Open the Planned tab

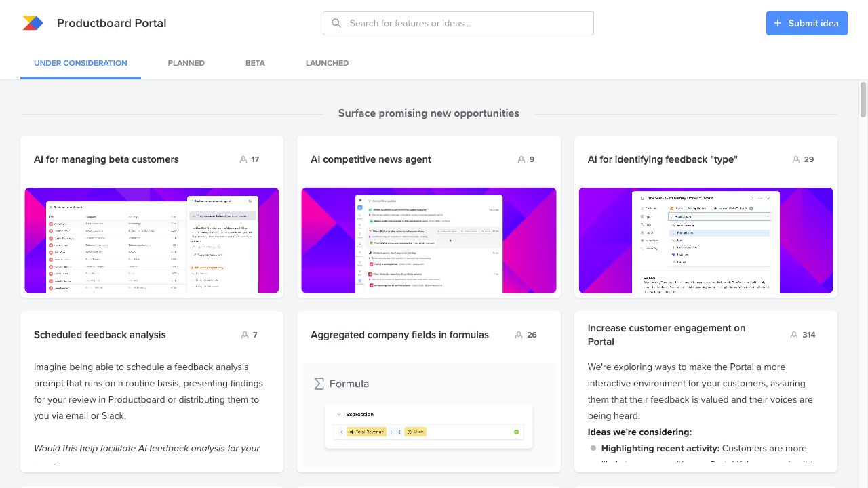tap(186, 63)
